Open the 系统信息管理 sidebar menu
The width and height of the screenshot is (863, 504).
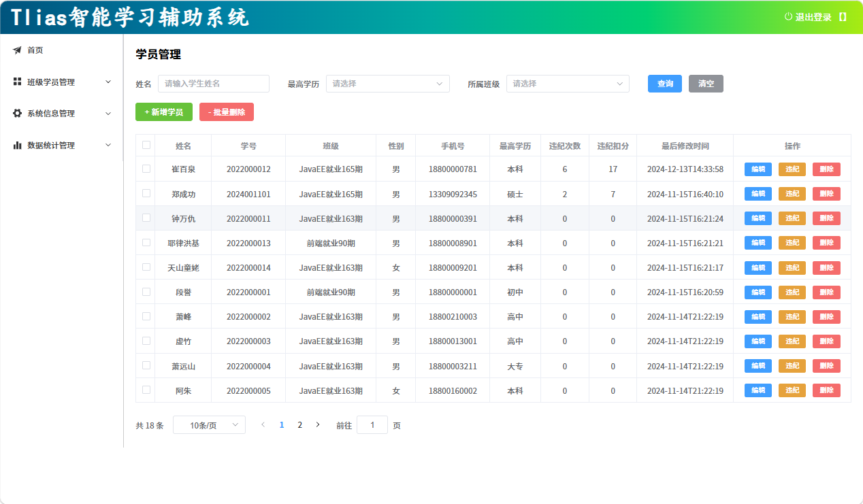click(61, 114)
